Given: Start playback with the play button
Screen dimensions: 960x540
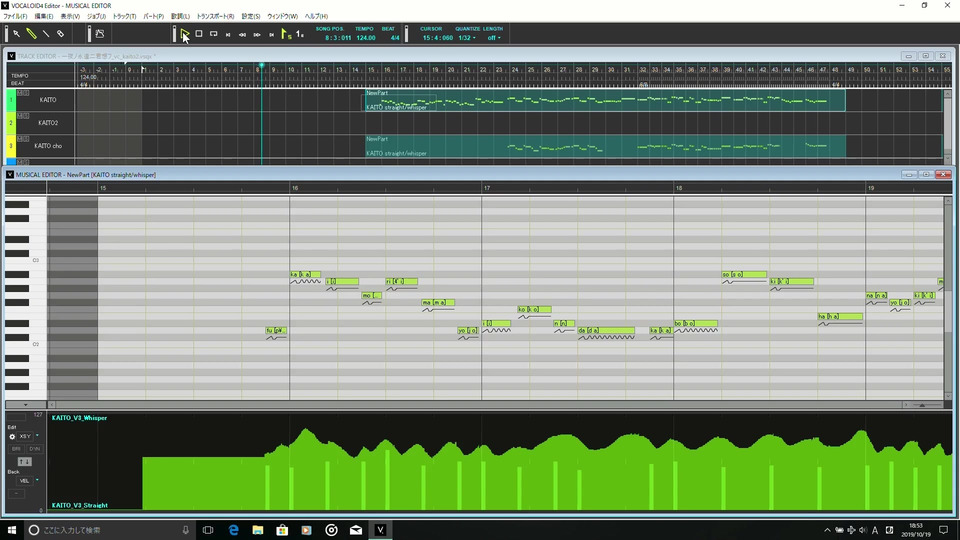Looking at the screenshot, I should [184, 34].
